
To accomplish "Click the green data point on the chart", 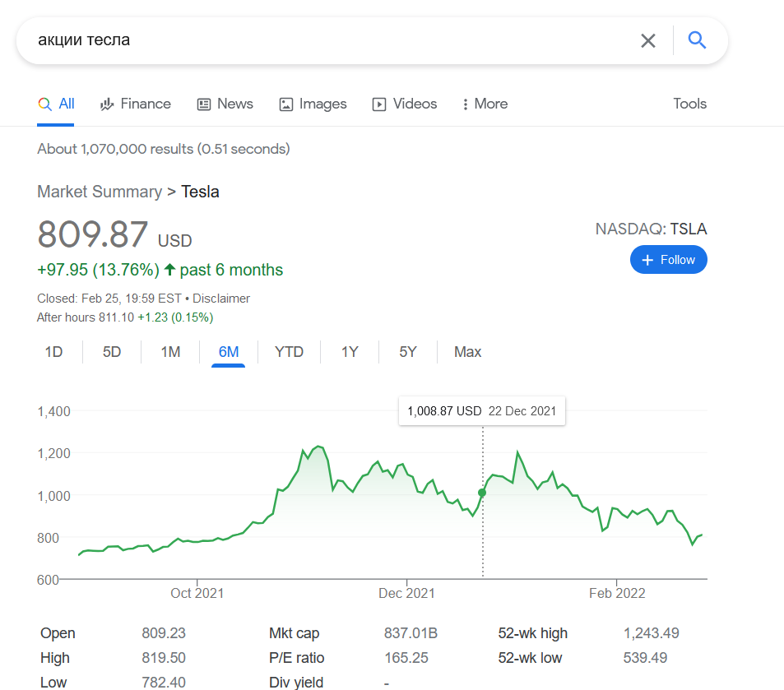I will coord(482,493).
